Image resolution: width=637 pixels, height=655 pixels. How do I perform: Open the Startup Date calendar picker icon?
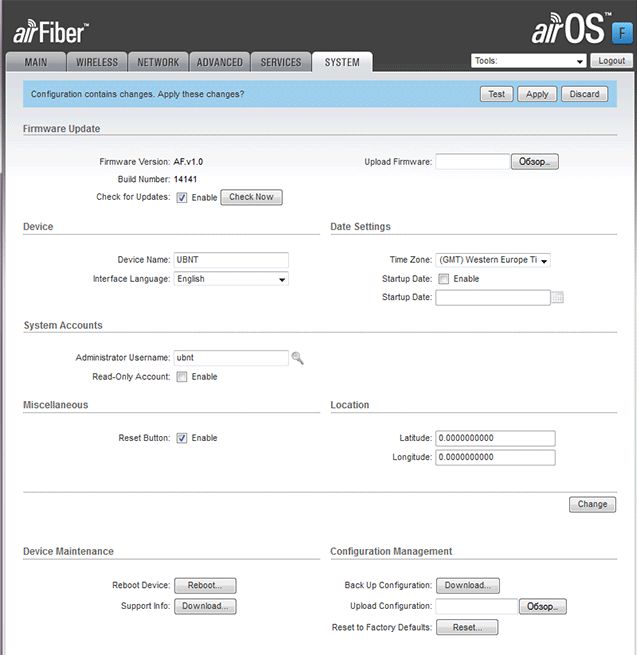(558, 297)
